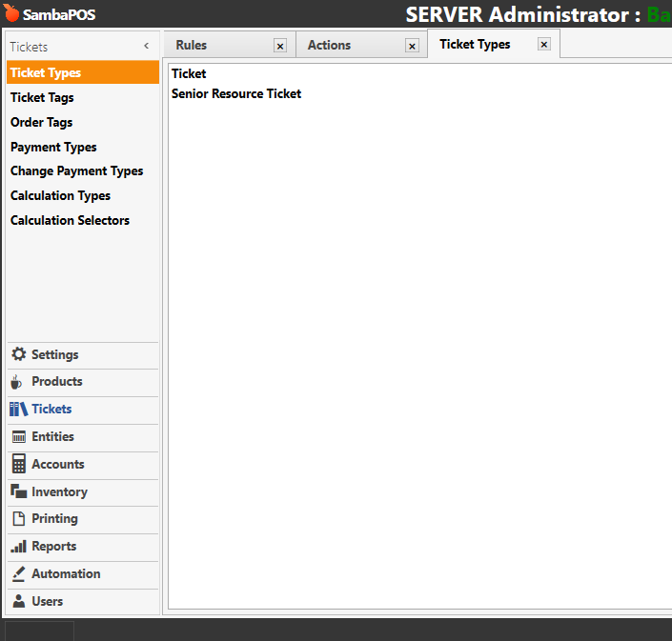Open the Users section label

click(x=47, y=601)
